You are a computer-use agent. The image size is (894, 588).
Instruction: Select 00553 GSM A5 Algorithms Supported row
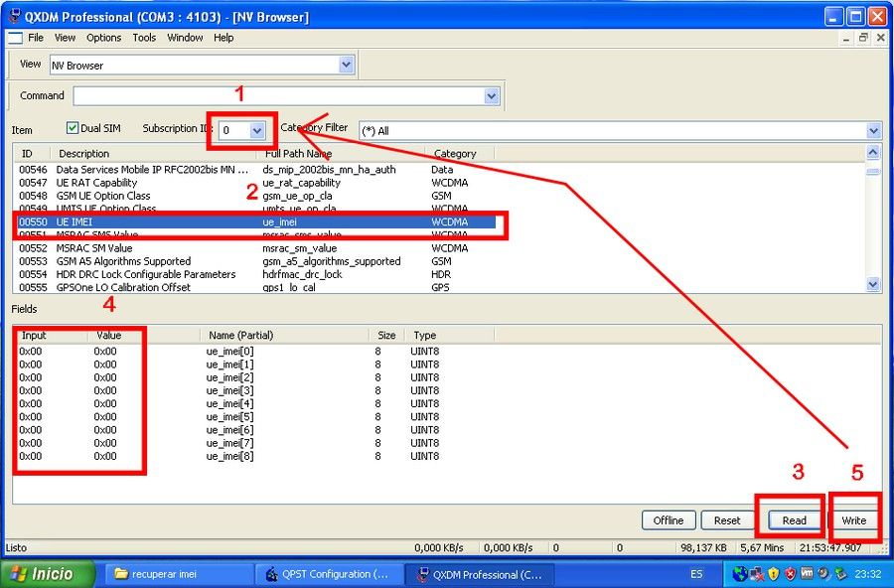pos(256,261)
